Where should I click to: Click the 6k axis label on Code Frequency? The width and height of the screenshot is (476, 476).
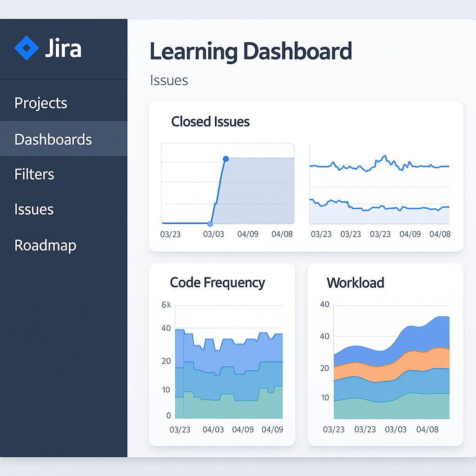pos(166,305)
